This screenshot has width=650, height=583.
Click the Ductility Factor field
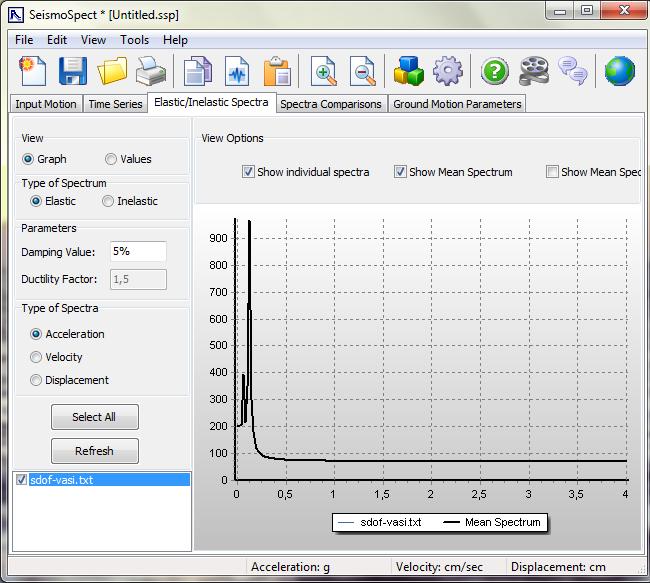click(x=138, y=279)
